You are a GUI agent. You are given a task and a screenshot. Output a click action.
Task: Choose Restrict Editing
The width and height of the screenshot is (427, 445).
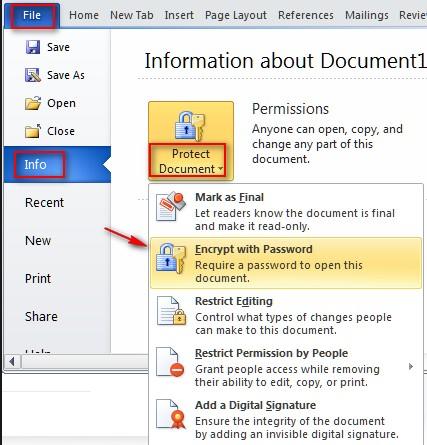point(286,315)
